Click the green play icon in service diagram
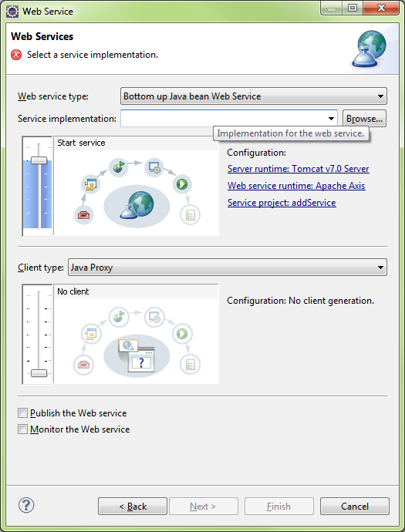Screen dimensions: 405x532 coord(182,184)
